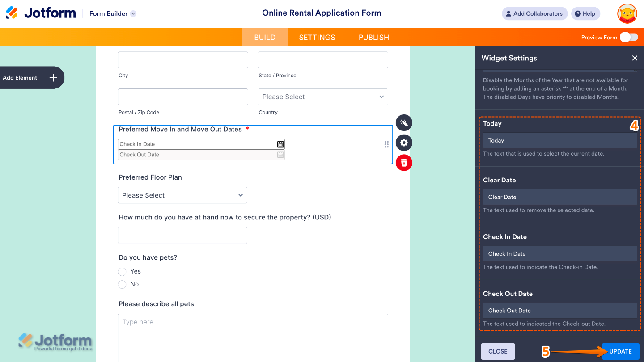Switch to the PUBLISH tab

[x=374, y=37]
